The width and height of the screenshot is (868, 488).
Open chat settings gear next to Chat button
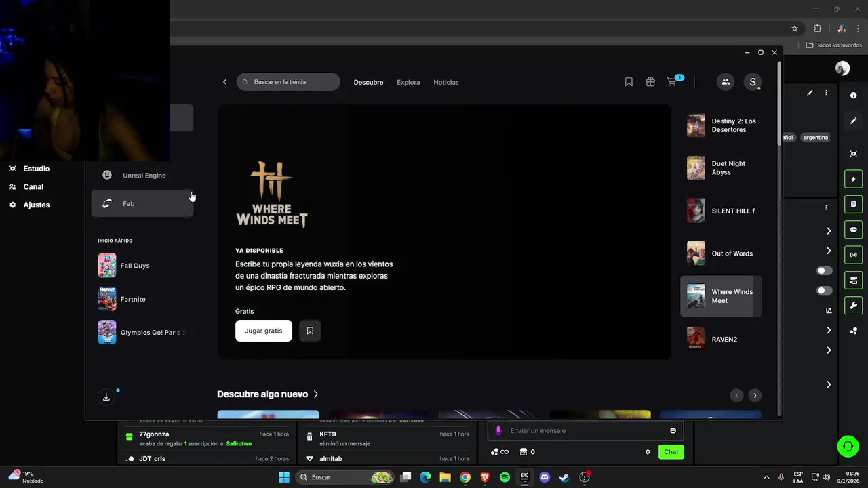pos(648,452)
